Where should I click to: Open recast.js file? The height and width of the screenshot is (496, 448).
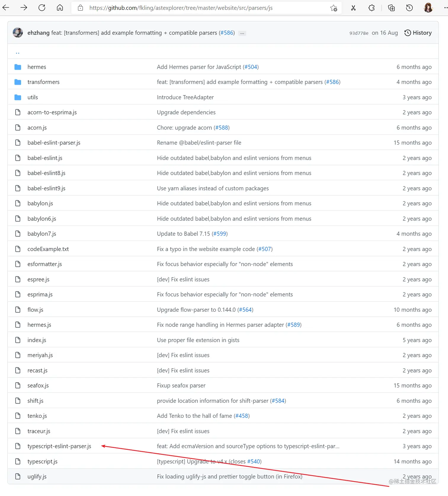pos(37,371)
